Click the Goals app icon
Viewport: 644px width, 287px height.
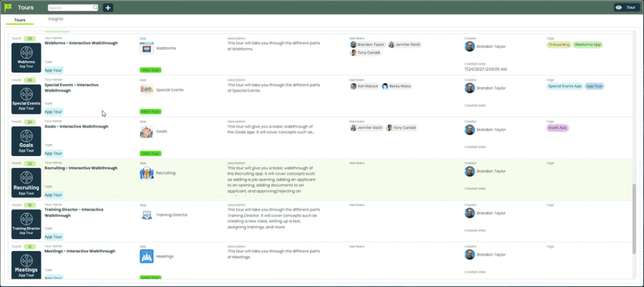coord(147,132)
